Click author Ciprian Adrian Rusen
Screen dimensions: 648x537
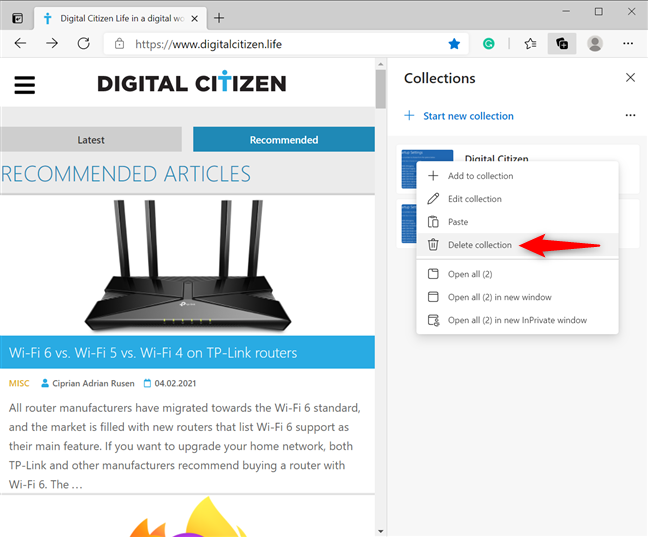click(93, 383)
